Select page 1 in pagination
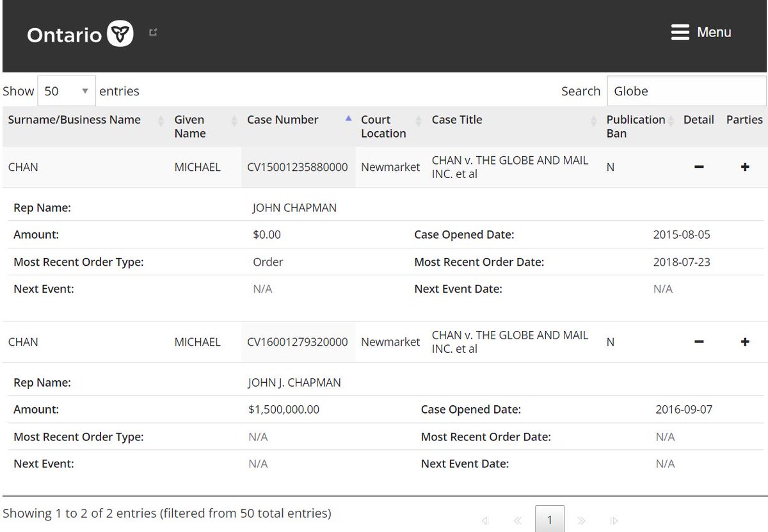This screenshot has height=532, width=768. point(550,519)
